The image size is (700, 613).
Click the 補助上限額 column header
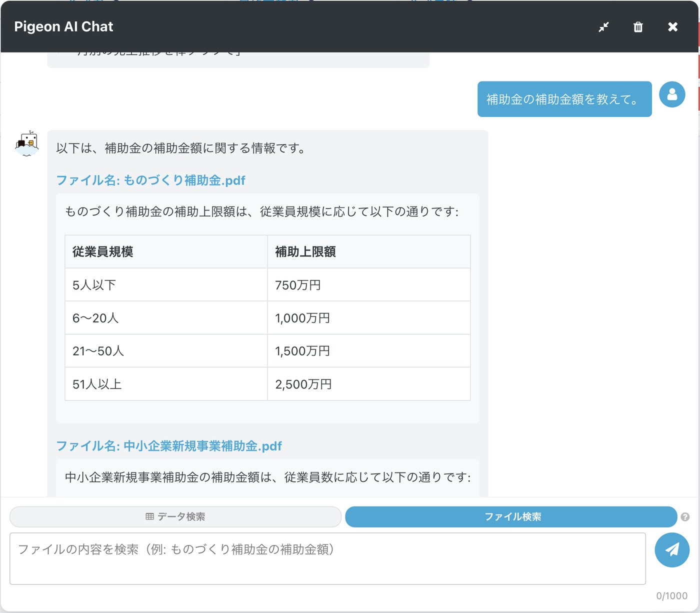(369, 251)
